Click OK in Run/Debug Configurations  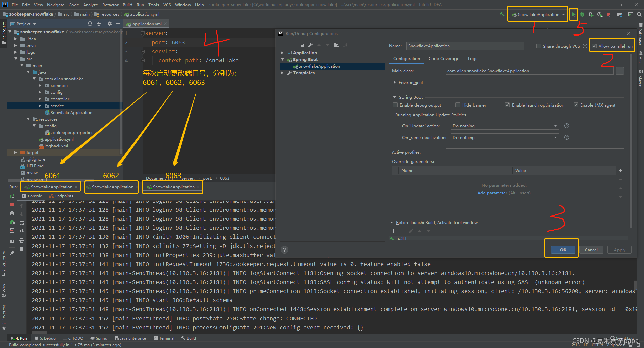[563, 250]
